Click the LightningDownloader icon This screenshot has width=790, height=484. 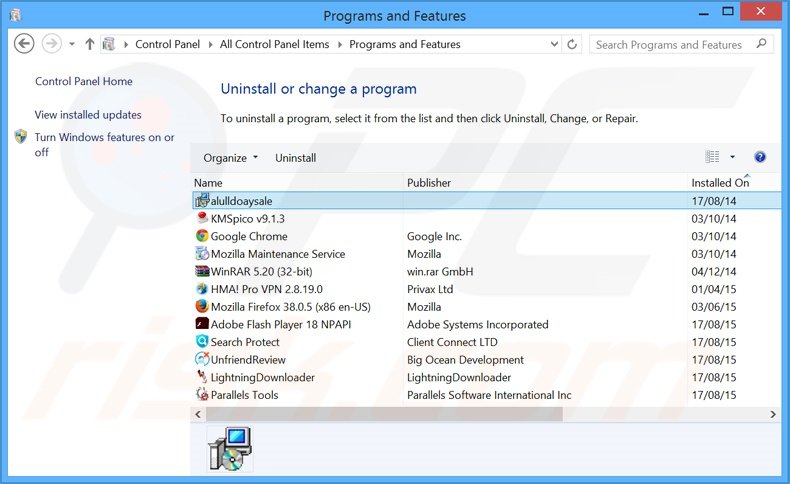[x=202, y=377]
